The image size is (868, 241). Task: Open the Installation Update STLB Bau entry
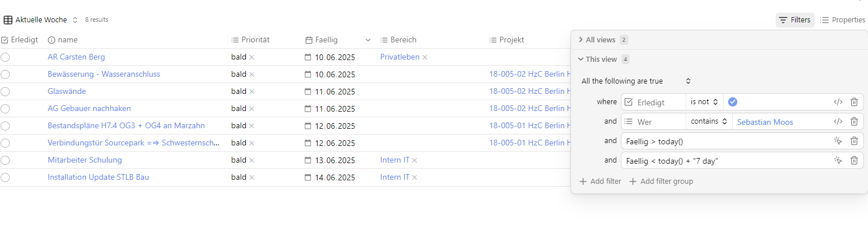98,177
